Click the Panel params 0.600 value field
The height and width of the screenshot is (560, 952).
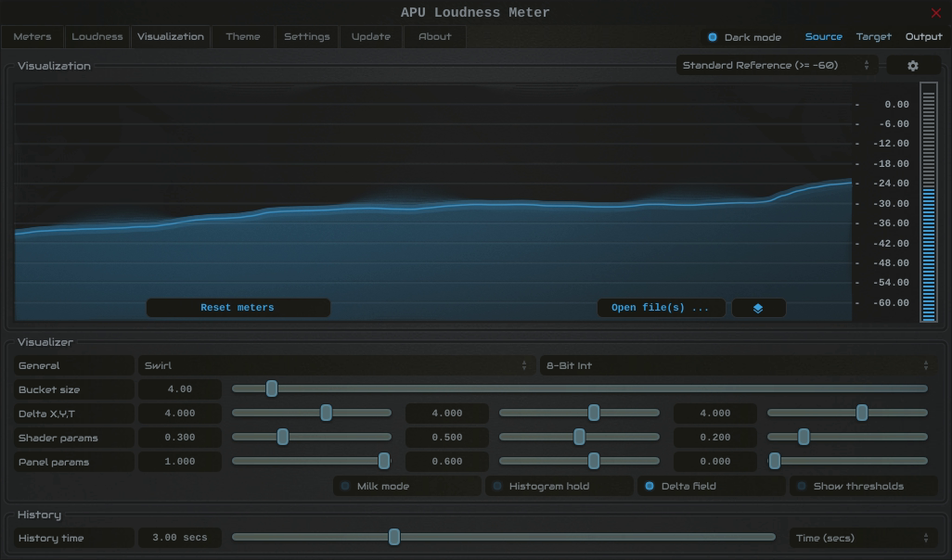pos(447,462)
